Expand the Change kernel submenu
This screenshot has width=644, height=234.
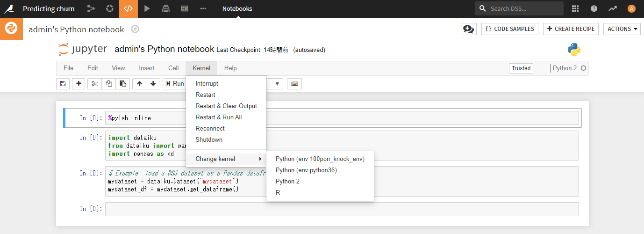[226, 159]
